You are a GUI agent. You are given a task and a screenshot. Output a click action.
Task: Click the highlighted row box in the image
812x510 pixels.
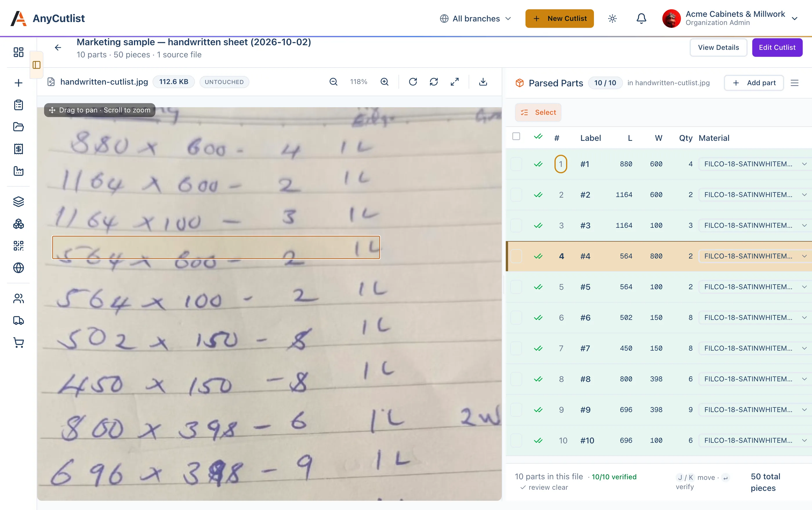tap(216, 247)
